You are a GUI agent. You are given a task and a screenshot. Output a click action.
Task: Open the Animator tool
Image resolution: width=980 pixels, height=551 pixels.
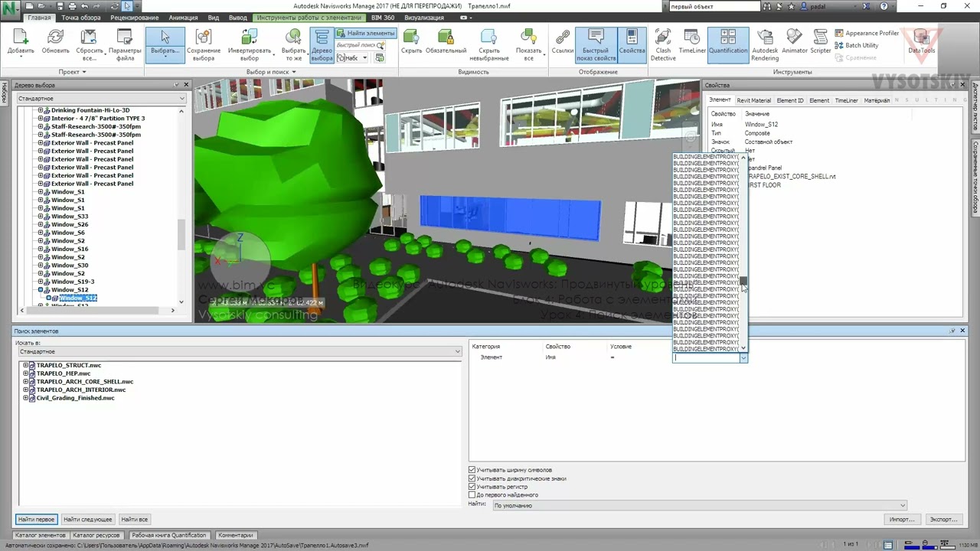pyautogui.click(x=795, y=43)
